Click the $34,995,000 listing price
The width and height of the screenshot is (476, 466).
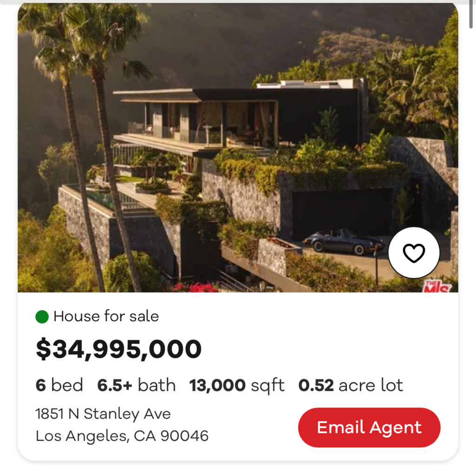coord(119,350)
